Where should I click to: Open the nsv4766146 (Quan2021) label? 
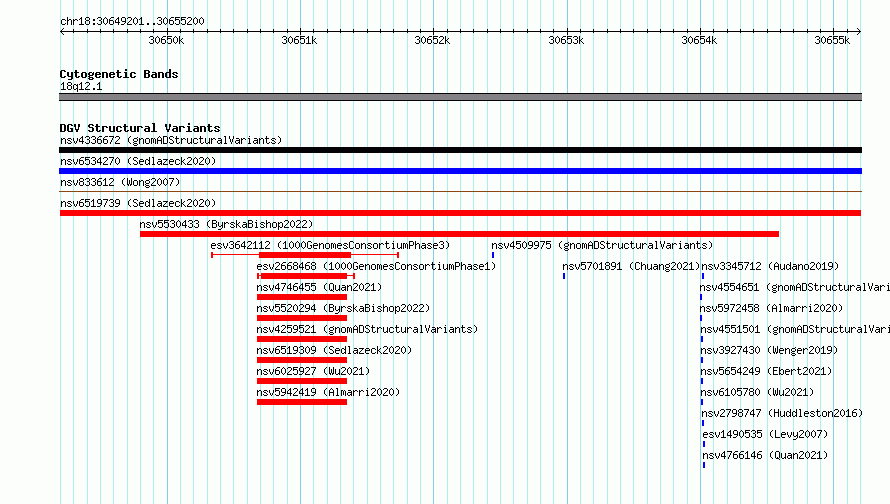click(x=765, y=455)
